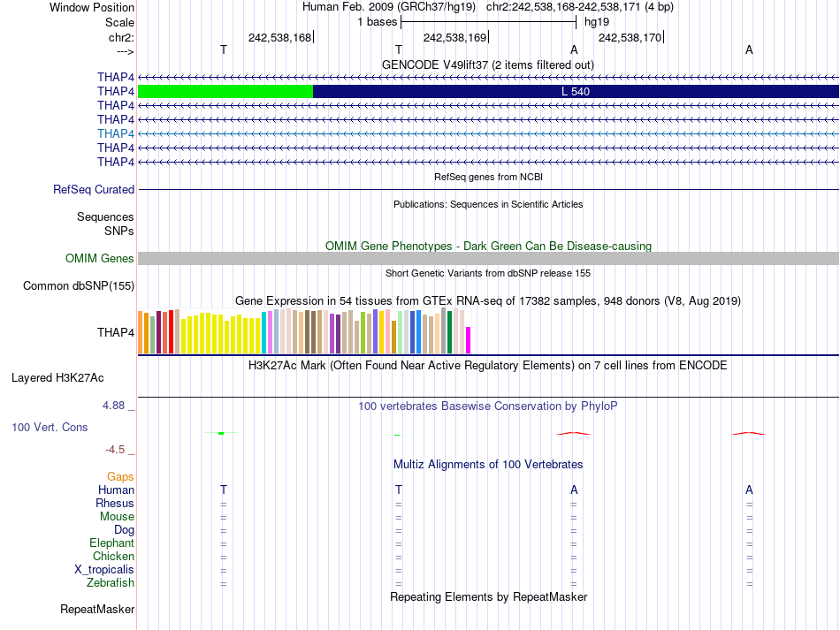
Task: Open the RefSeq genes from NCBI title
Action: (x=488, y=177)
